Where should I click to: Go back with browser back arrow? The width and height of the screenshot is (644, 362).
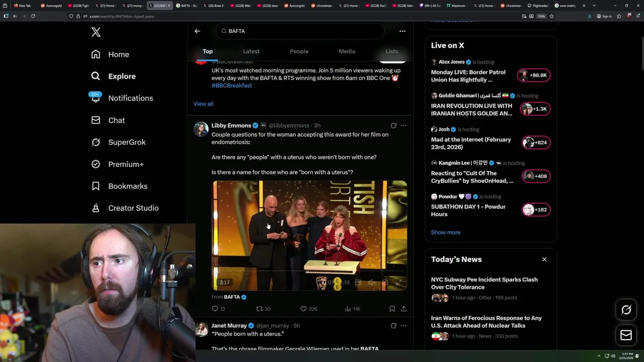pyautogui.click(x=15, y=16)
